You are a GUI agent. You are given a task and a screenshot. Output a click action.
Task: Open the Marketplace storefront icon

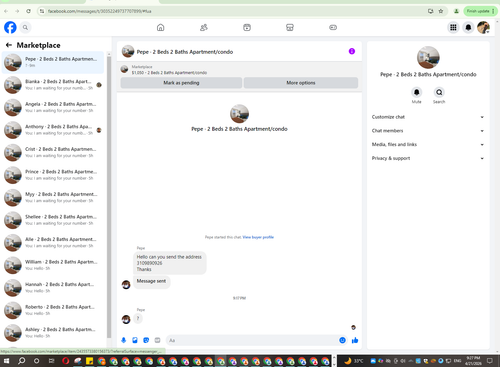(x=290, y=27)
